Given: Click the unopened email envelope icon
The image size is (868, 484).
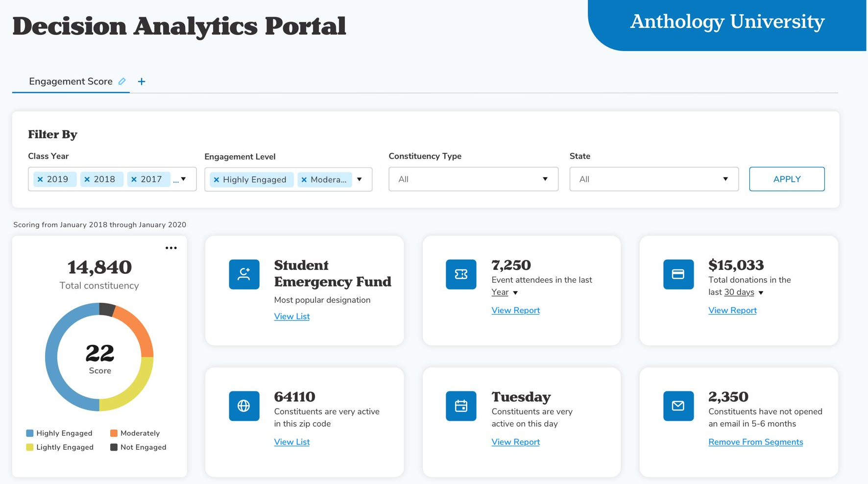Looking at the screenshot, I should pyautogui.click(x=678, y=406).
